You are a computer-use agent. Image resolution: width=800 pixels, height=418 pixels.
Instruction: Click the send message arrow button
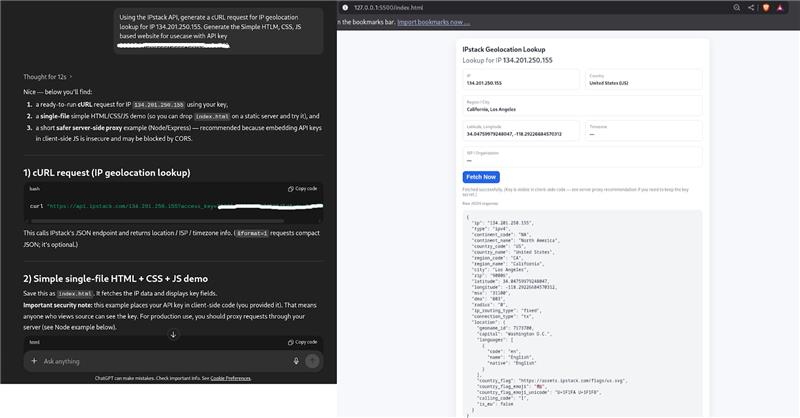[312, 361]
